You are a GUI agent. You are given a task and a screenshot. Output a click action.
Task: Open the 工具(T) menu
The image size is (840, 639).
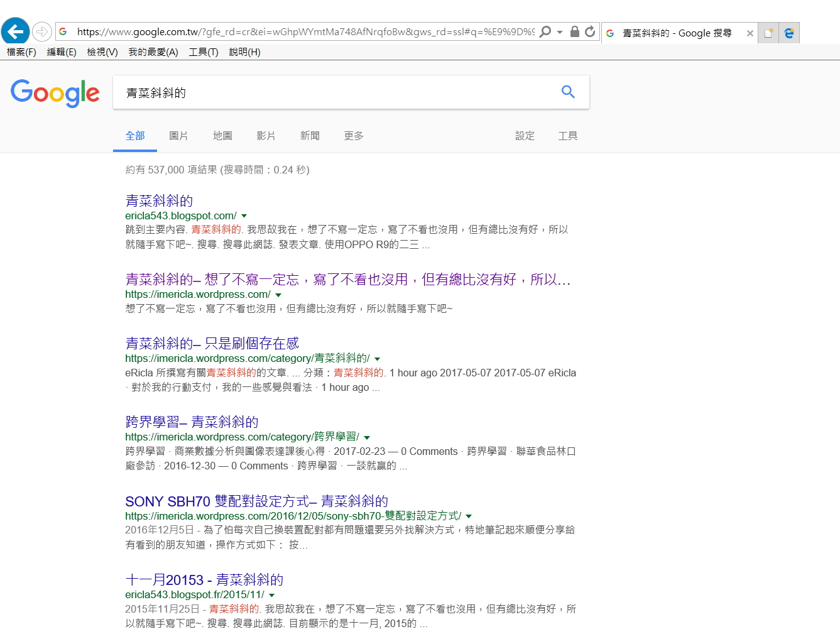tap(204, 52)
